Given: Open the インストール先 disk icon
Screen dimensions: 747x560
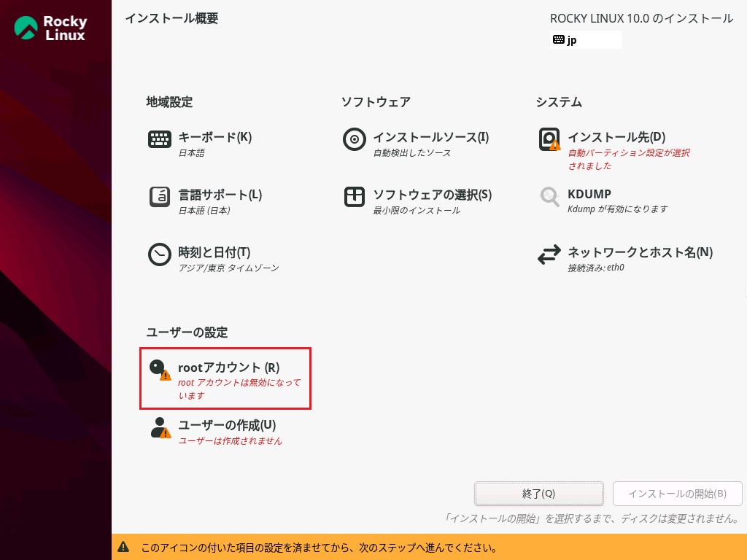Looking at the screenshot, I should 549,139.
